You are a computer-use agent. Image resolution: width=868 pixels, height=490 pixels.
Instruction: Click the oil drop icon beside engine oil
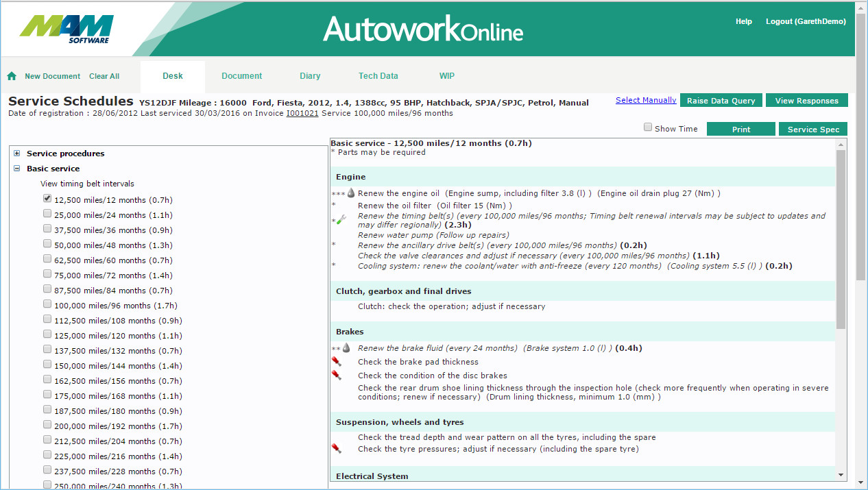pyautogui.click(x=351, y=193)
